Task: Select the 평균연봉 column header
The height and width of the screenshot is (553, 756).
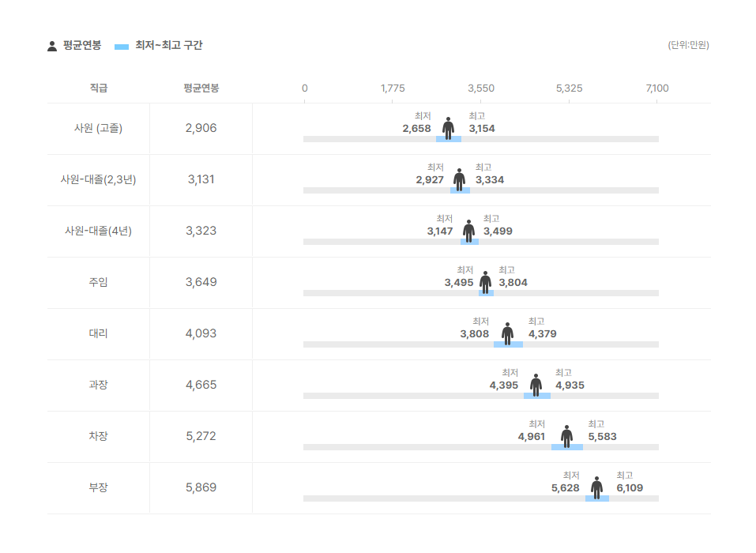Action: [x=201, y=88]
